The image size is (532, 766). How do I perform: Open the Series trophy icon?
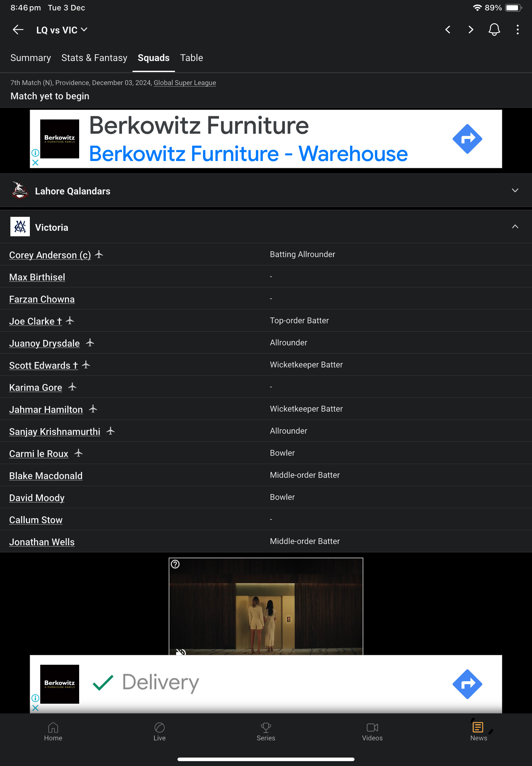coord(266,727)
